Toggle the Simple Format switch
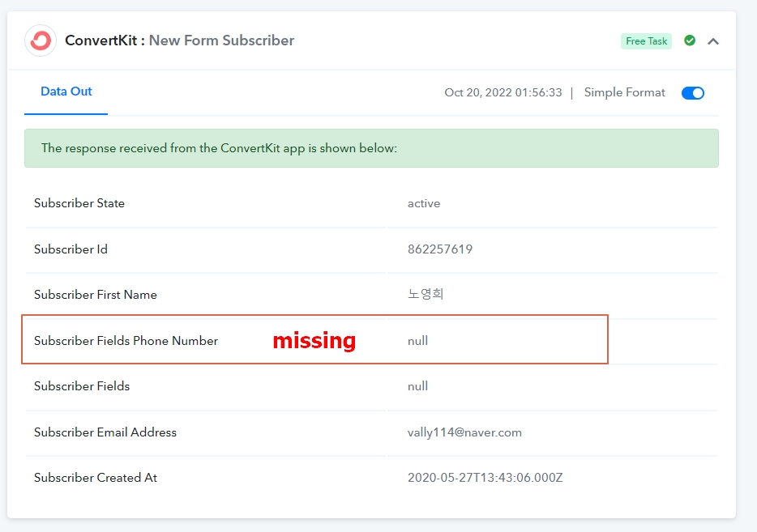The image size is (757, 532). tap(693, 93)
